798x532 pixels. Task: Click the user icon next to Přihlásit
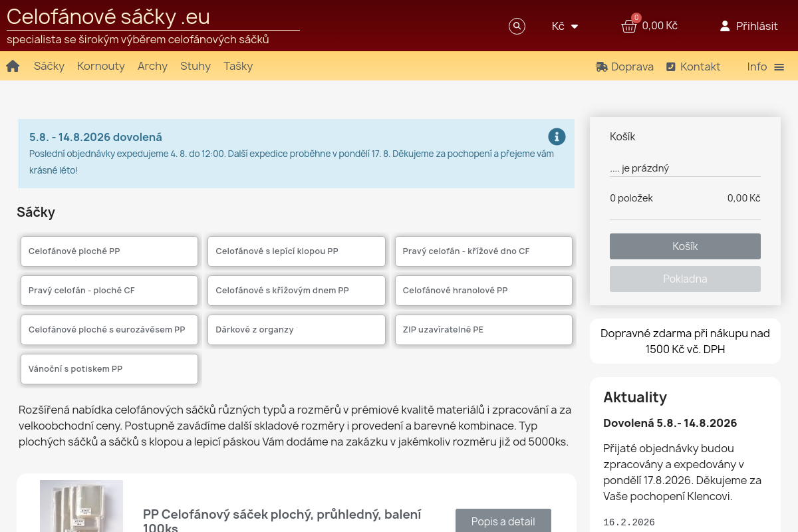pos(725,26)
